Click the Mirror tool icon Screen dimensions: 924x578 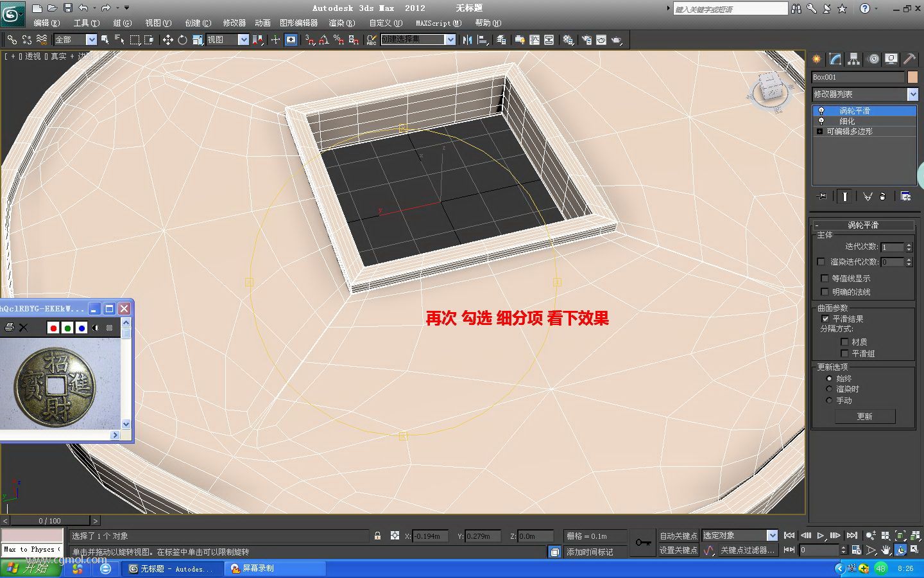467,40
